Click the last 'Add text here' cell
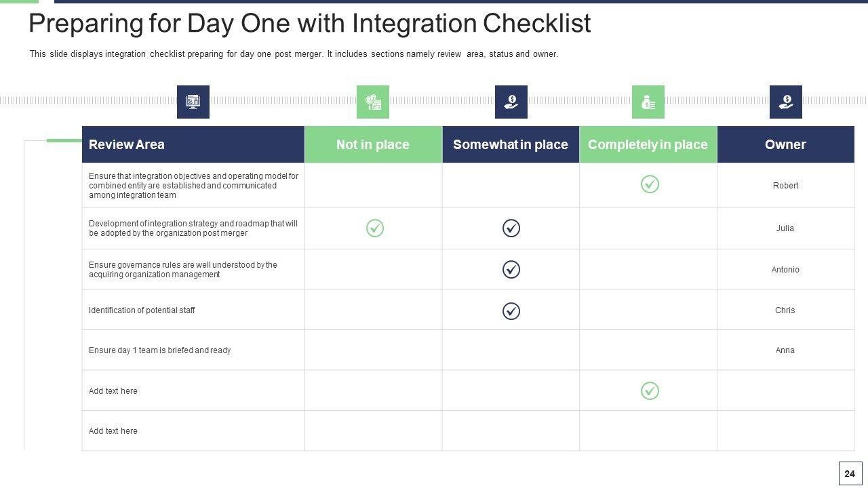 [113, 431]
